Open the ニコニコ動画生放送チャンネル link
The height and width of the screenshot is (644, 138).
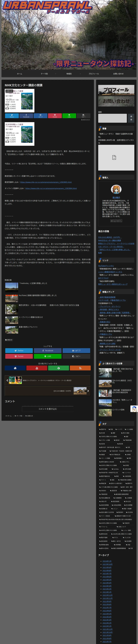pos(110,272)
